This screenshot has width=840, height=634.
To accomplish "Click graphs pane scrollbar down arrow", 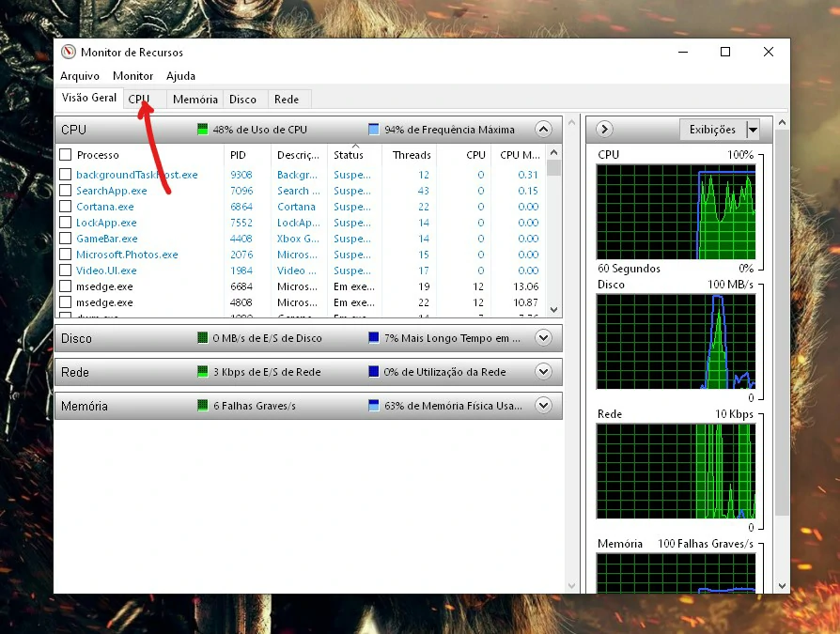I will (x=782, y=586).
